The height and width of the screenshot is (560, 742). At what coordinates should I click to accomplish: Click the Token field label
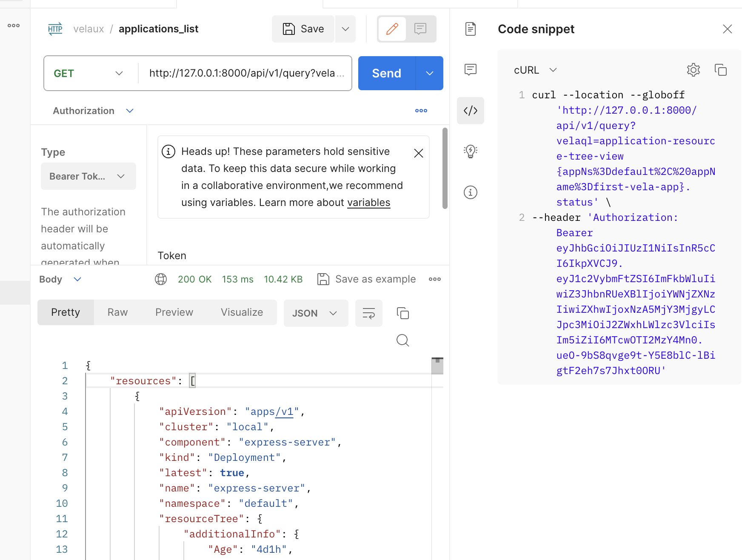[x=172, y=256]
